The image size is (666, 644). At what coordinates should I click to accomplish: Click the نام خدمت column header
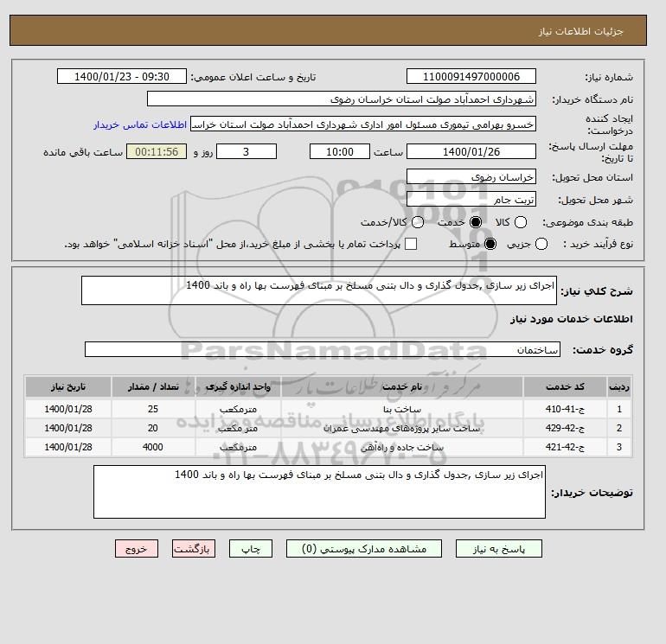point(402,386)
